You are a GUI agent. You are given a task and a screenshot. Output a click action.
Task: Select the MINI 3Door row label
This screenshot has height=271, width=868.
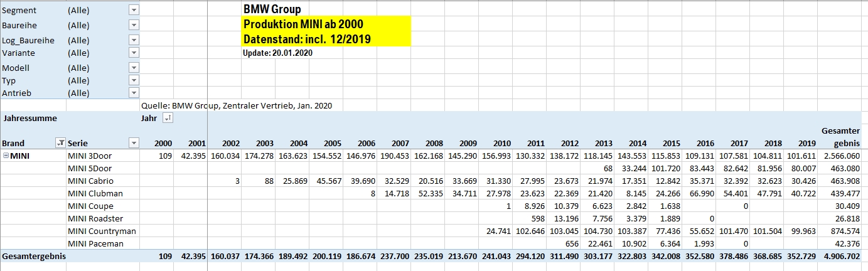tap(90, 156)
